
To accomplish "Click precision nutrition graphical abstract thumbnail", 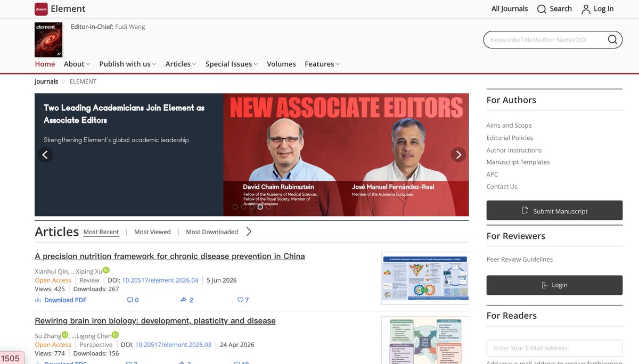I will coord(425,278).
